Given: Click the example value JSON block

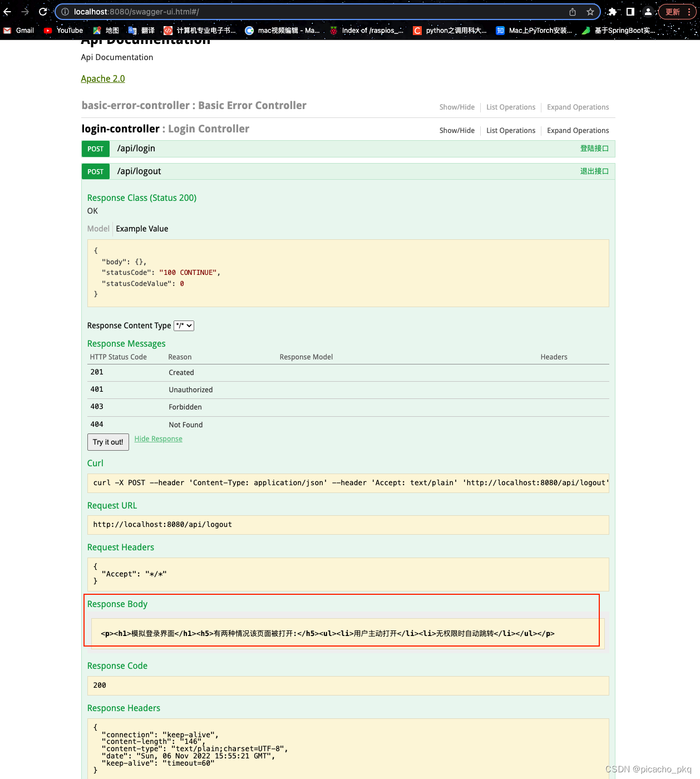Looking at the screenshot, I should [x=348, y=273].
